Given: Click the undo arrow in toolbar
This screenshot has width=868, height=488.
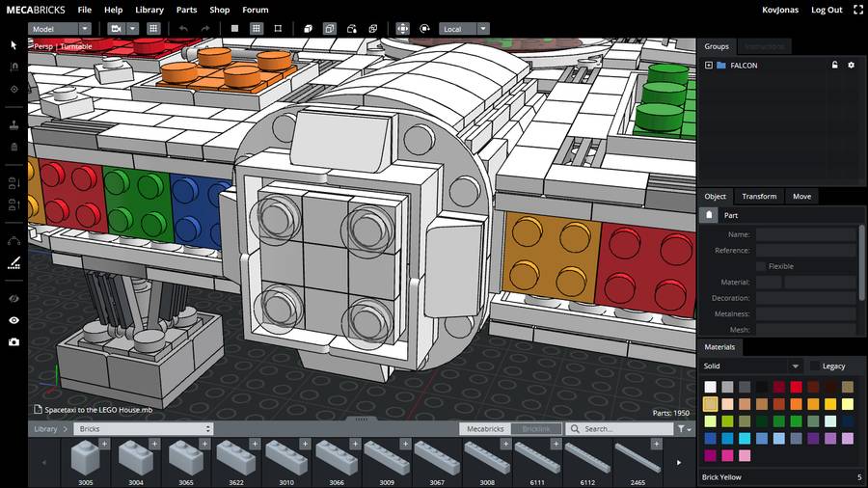Looking at the screenshot, I should coord(183,29).
